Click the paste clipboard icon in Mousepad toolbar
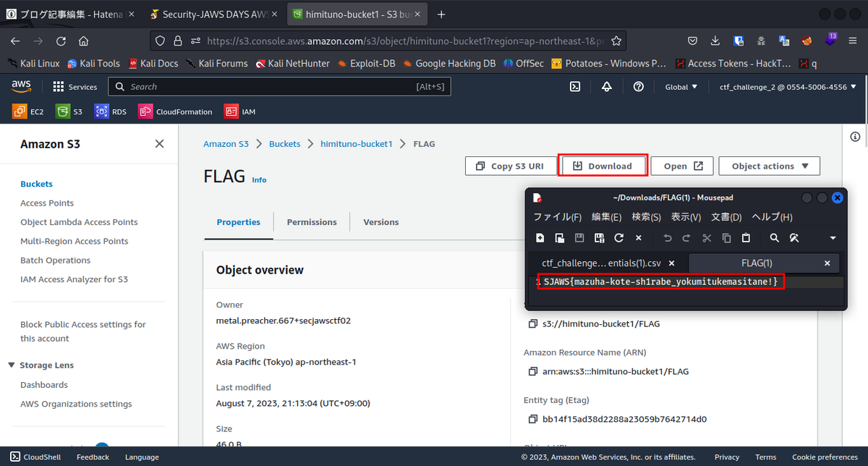Screen dimensions: 868x466 746,237
